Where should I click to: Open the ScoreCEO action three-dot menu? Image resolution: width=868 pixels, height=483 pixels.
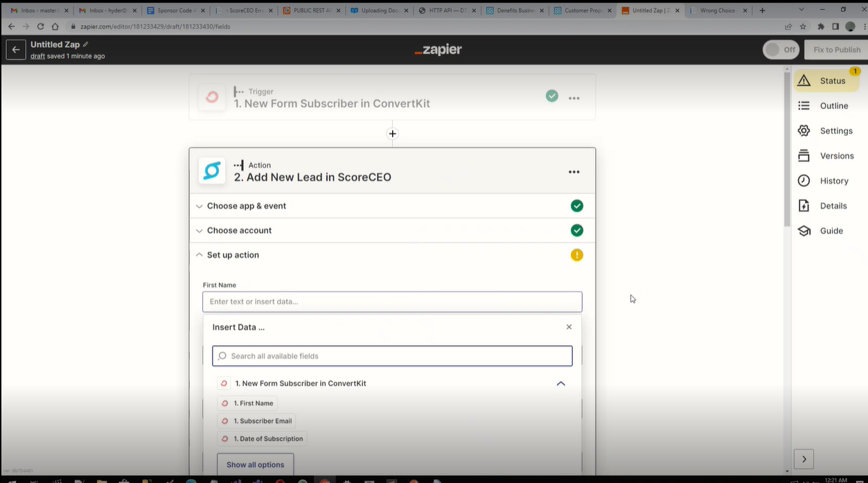[x=574, y=172]
